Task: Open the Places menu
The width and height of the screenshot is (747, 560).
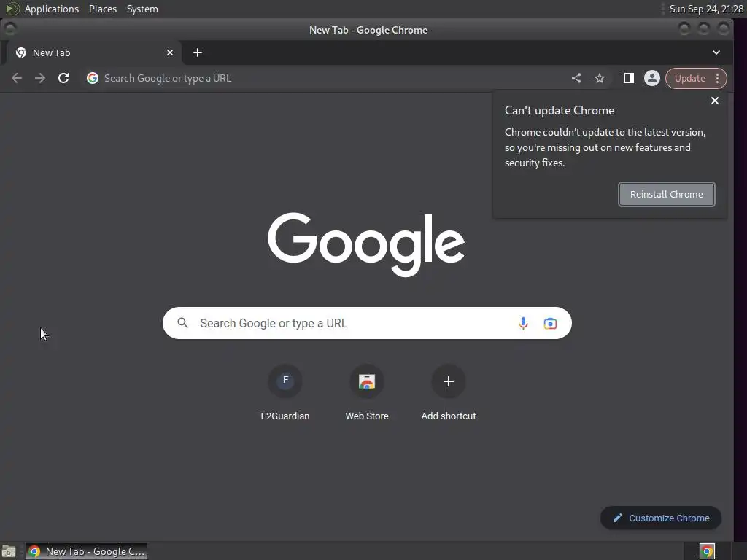Action: [x=103, y=9]
